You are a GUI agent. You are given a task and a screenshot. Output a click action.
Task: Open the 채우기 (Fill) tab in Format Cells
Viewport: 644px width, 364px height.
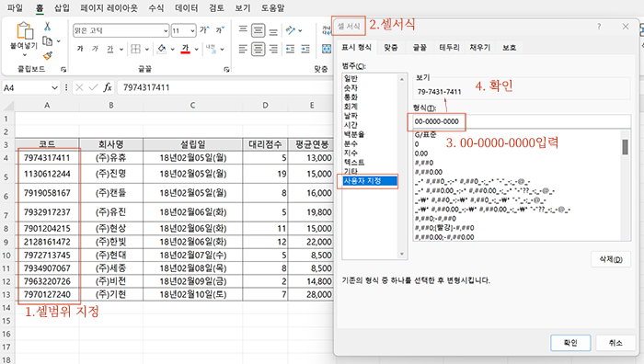[x=479, y=48]
